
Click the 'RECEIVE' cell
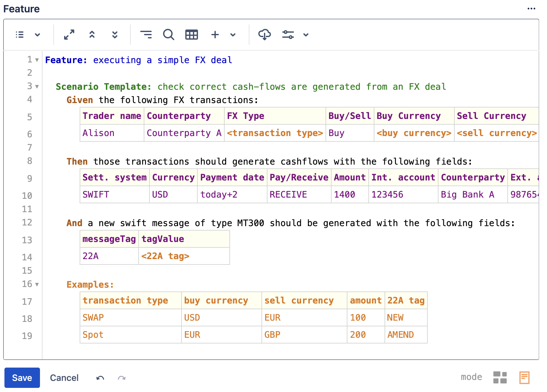[299, 194]
